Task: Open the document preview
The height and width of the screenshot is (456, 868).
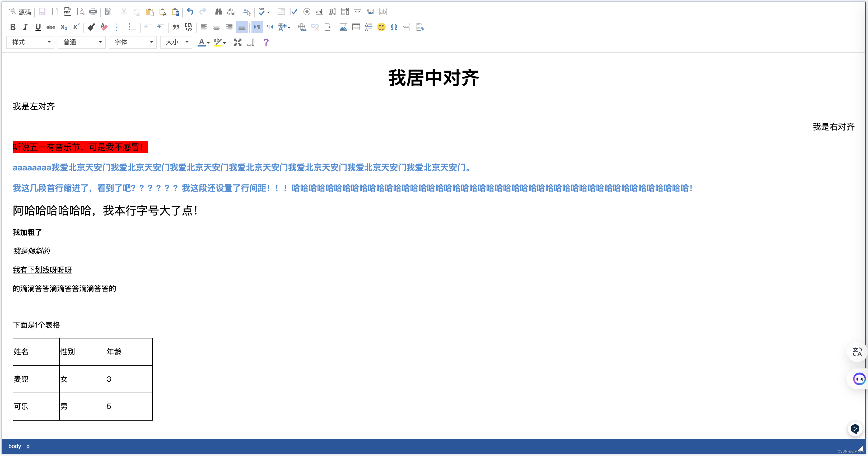Action: tap(81, 12)
